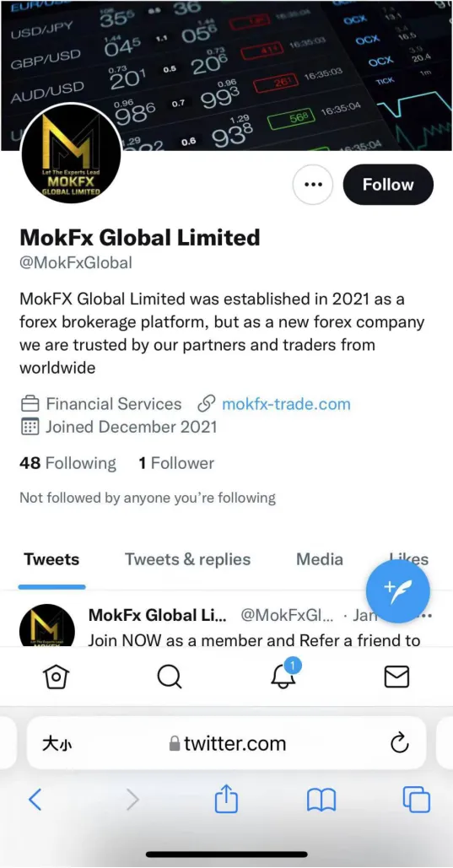Reload the page in Safari
The image size is (453, 868).
coord(399,743)
